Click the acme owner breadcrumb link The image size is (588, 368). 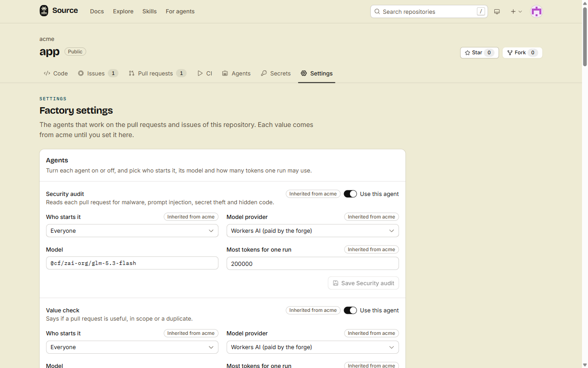click(x=47, y=39)
